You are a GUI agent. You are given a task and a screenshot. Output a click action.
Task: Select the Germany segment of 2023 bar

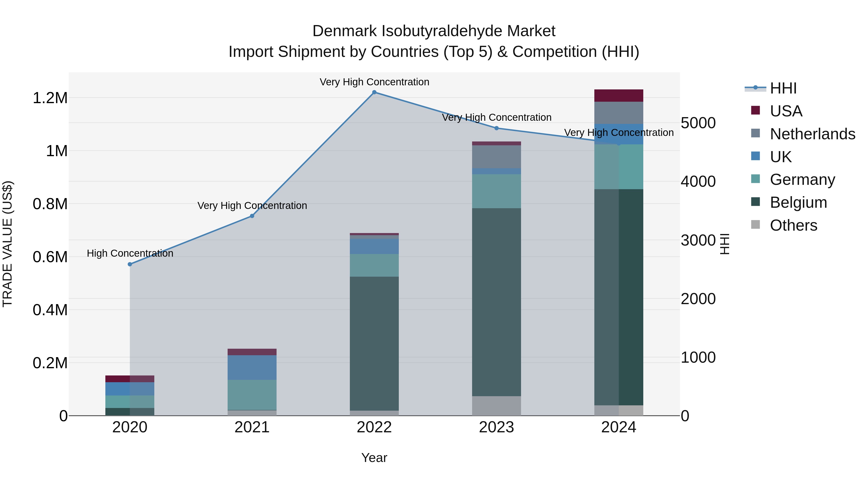496,191
